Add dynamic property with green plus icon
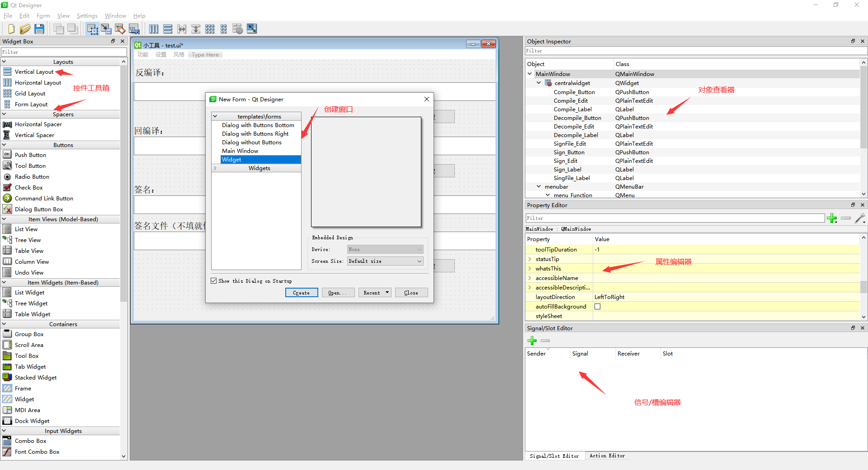868x470 pixels. (x=832, y=218)
